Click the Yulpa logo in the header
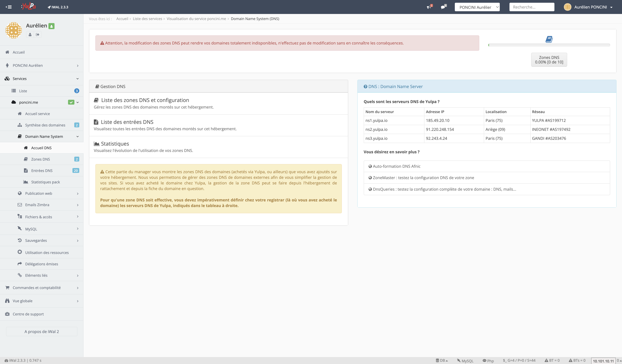 (28, 6)
